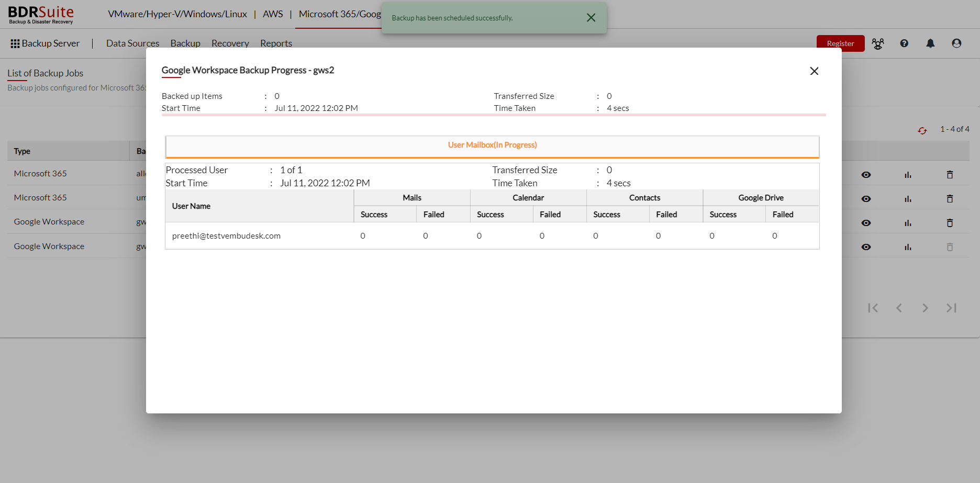Open the help question mark icon

[x=904, y=43]
